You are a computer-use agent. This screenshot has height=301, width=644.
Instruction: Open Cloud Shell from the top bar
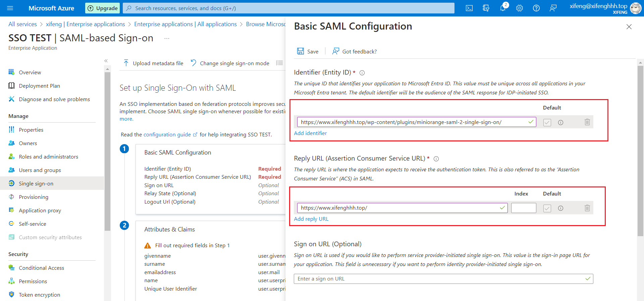[x=469, y=8]
